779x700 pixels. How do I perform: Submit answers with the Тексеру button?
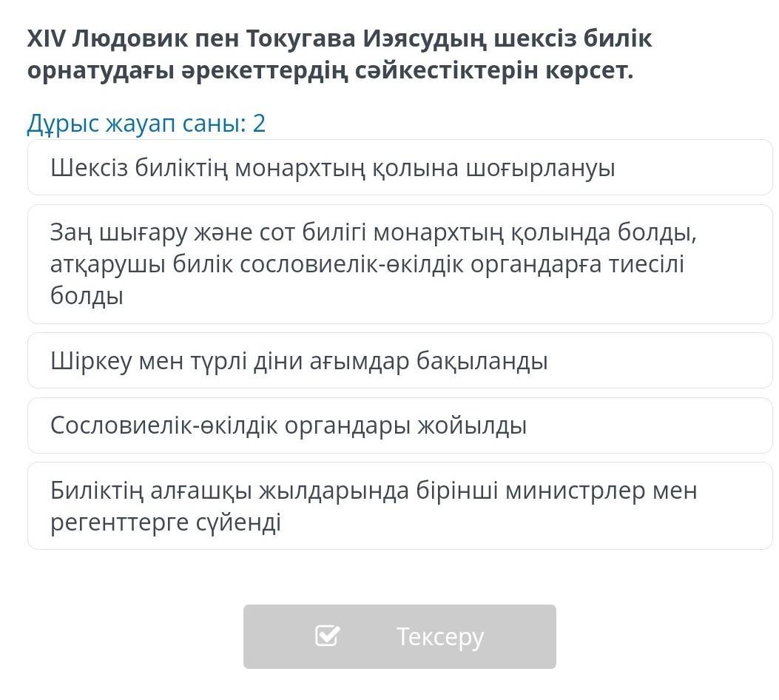pyautogui.click(x=399, y=636)
